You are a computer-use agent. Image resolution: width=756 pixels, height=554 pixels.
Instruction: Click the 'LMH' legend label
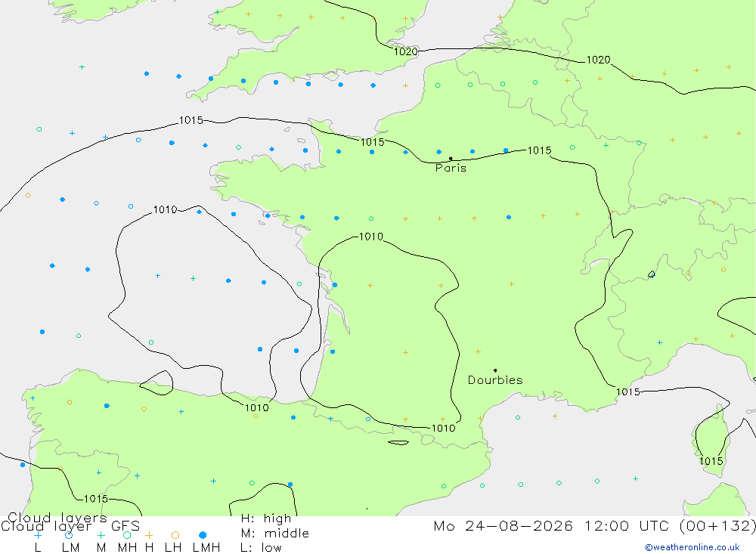click(206, 548)
